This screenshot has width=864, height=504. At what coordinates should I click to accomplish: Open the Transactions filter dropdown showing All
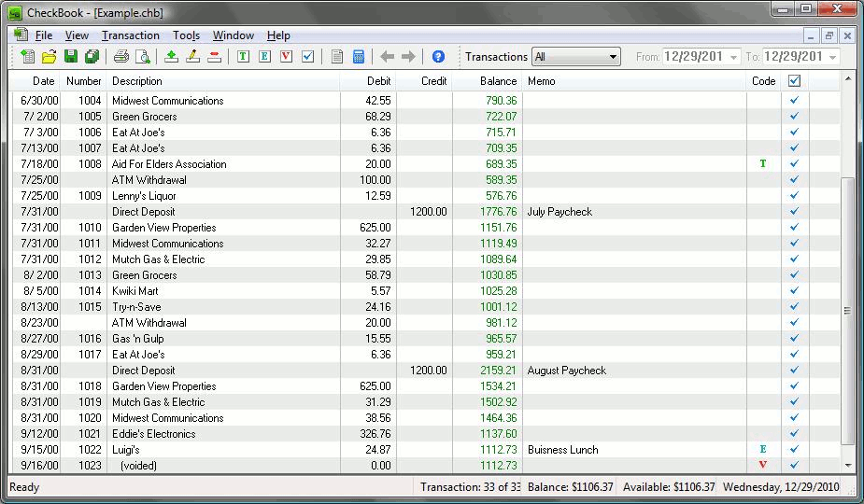point(575,56)
